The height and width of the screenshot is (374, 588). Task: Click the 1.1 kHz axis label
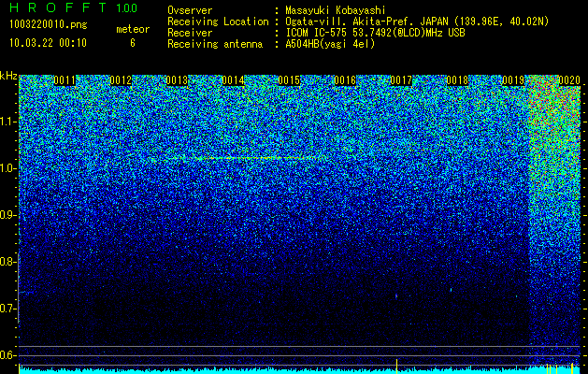pyautogui.click(x=8, y=122)
